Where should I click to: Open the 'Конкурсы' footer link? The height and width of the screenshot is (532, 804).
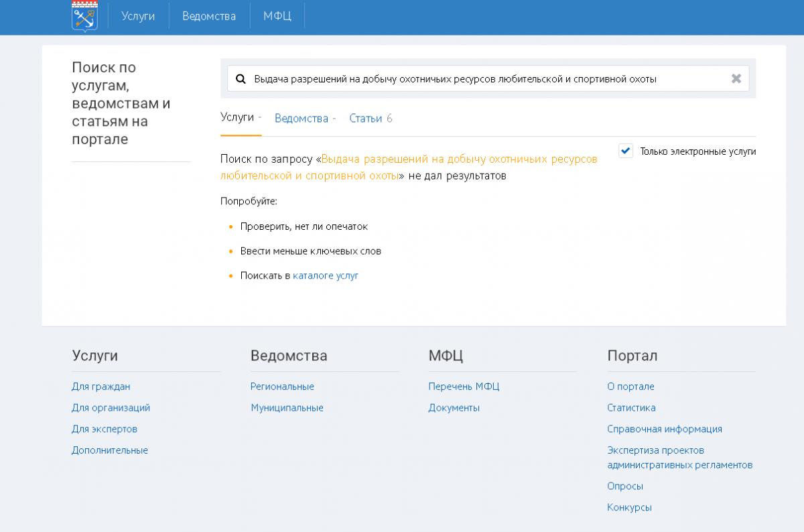tap(629, 508)
